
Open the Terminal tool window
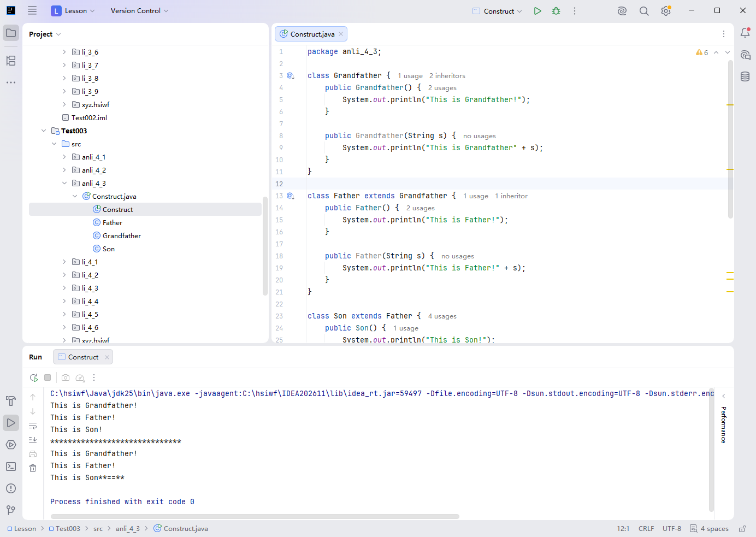pyautogui.click(x=11, y=467)
